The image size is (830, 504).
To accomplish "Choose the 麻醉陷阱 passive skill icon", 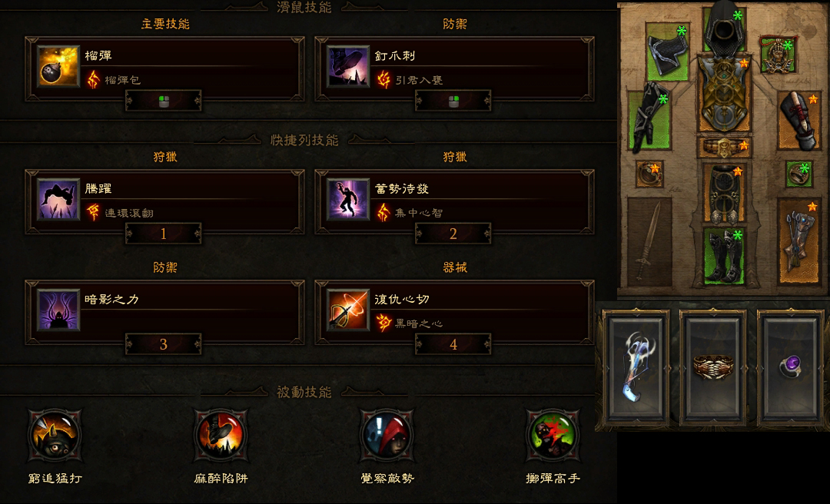I will (221, 436).
